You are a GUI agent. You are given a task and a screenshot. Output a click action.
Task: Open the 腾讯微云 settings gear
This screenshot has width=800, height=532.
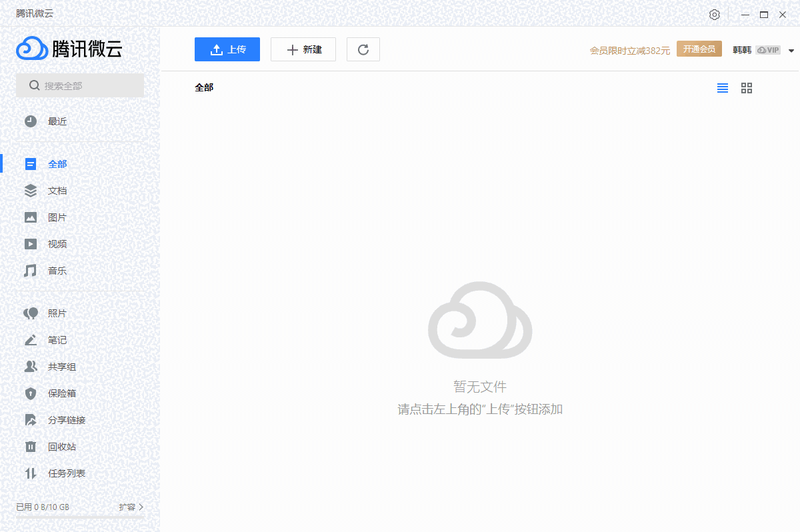click(x=715, y=14)
